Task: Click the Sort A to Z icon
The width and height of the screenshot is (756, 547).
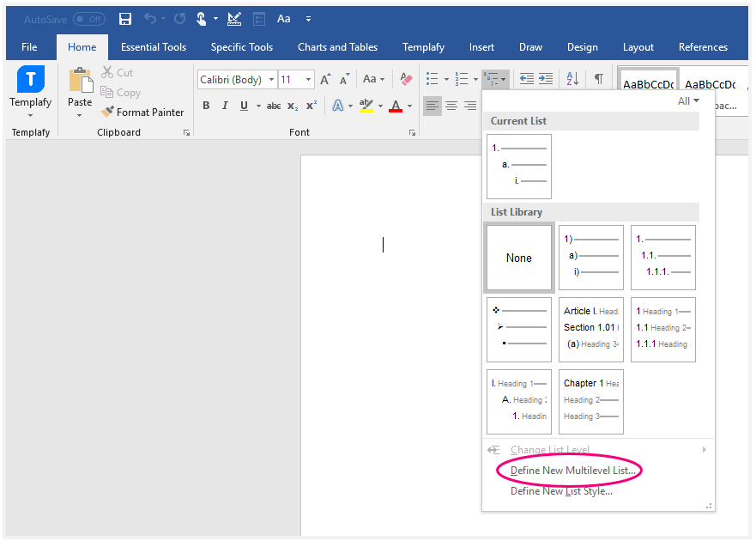Action: pyautogui.click(x=572, y=79)
